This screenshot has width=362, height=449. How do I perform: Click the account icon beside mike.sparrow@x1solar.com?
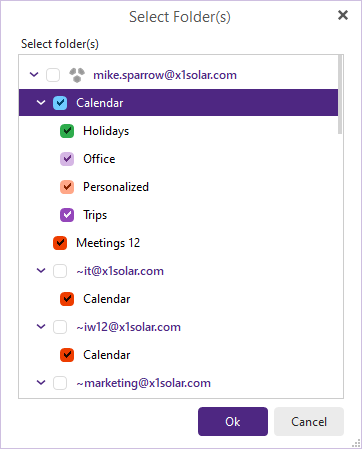pos(77,75)
